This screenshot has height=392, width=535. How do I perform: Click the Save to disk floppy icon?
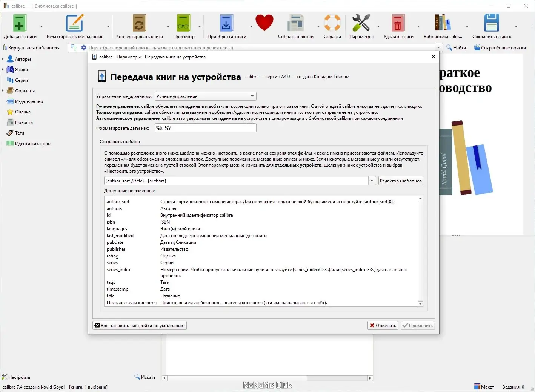(x=492, y=23)
